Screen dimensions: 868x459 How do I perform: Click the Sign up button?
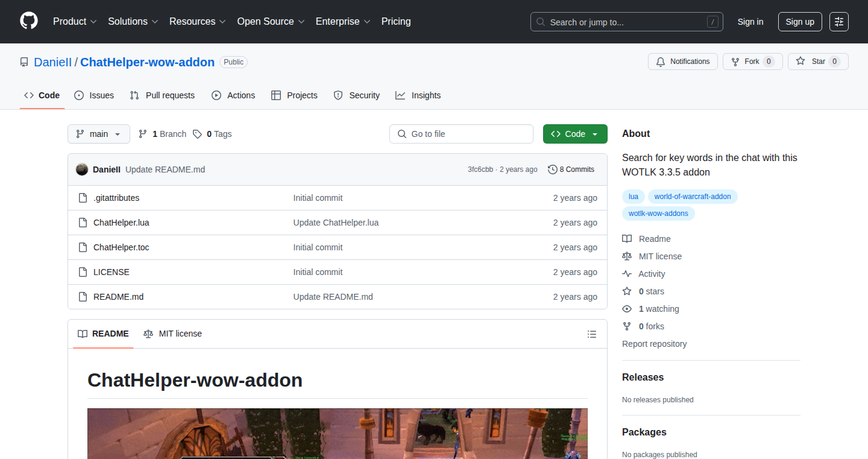(x=800, y=22)
